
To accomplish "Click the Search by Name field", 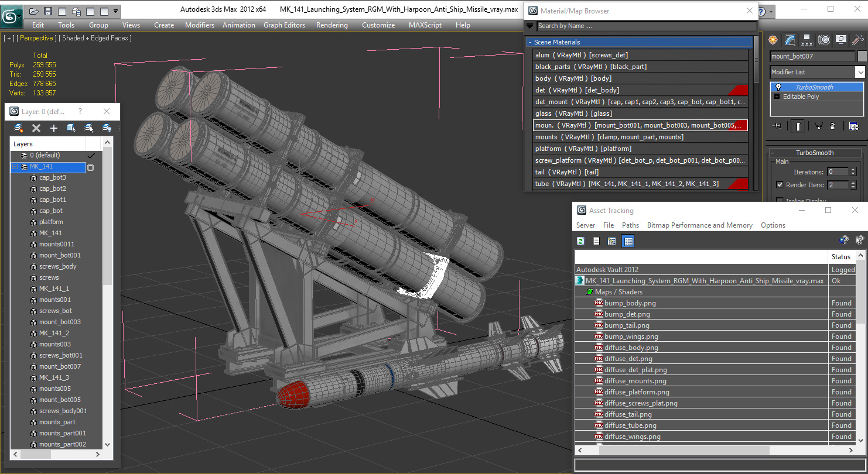I will pos(647,26).
